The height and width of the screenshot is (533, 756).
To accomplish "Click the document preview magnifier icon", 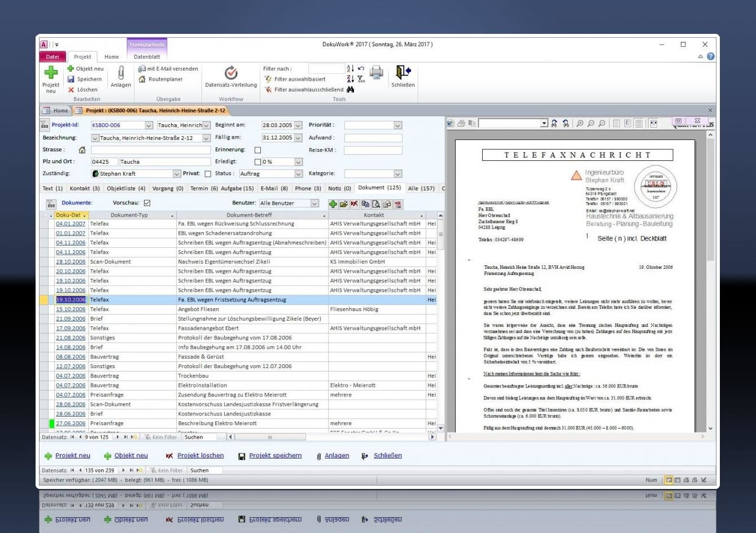I will [x=376, y=204].
